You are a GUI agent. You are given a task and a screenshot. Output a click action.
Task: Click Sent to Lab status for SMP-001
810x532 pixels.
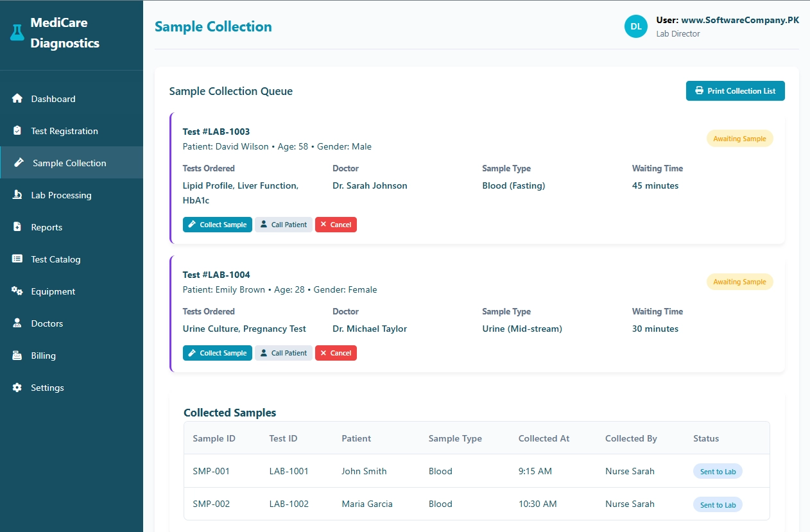(x=718, y=472)
